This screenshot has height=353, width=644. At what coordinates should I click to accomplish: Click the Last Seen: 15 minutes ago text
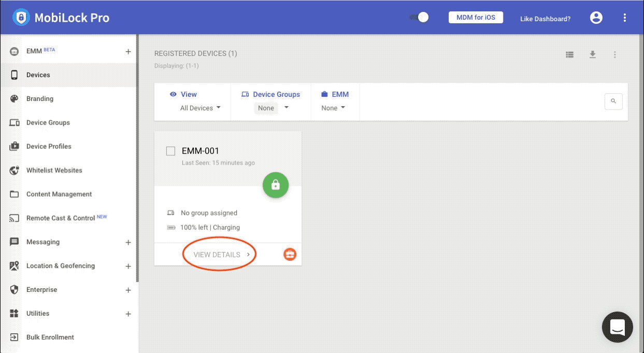pyautogui.click(x=218, y=163)
